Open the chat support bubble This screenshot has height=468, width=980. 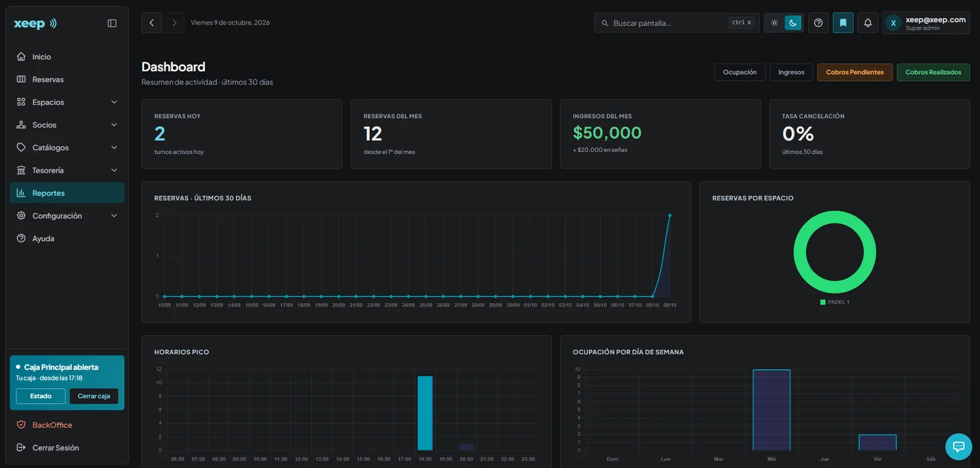click(x=959, y=447)
